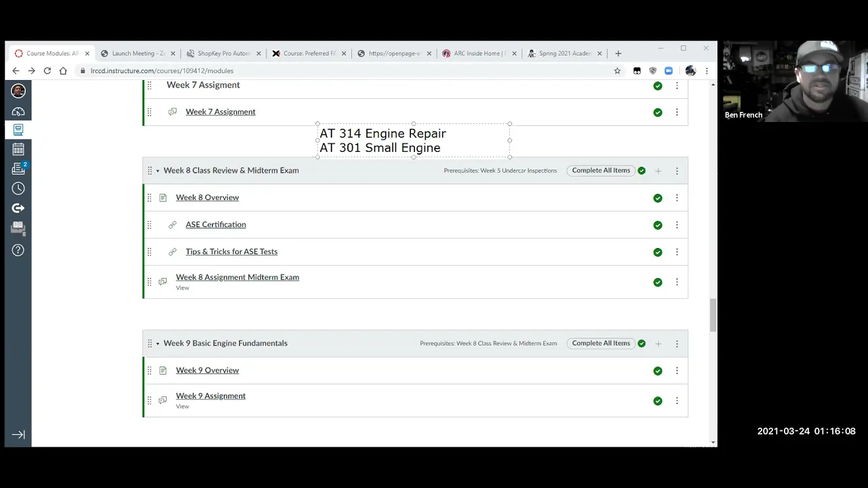Viewport: 868px width, 488px height.
Task: Toggle publish status of Week 8 module
Action: coord(642,171)
